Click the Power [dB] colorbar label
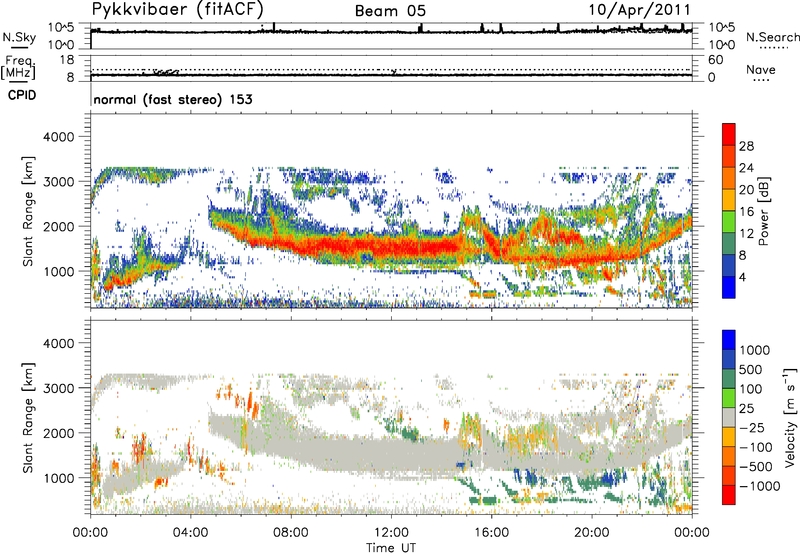Viewport: 800px width, 554px height. (763, 211)
